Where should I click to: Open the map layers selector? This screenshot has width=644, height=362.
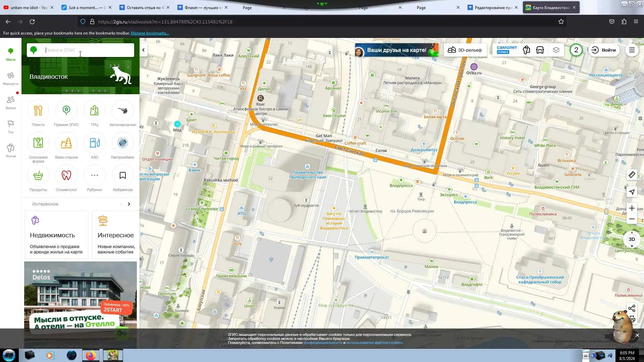(x=556, y=50)
